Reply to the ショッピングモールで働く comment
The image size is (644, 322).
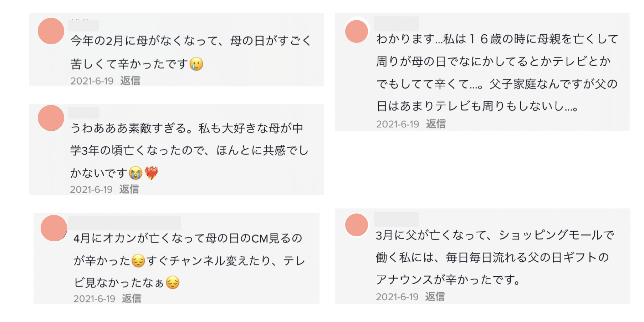click(435, 297)
